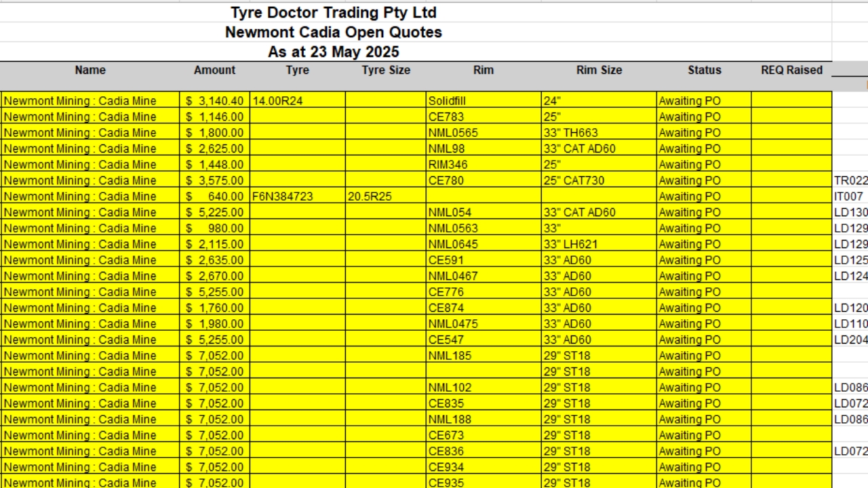The height and width of the screenshot is (488, 868).
Task: Select the 'IT007' cell beside the table
Action: pyautogui.click(x=850, y=197)
